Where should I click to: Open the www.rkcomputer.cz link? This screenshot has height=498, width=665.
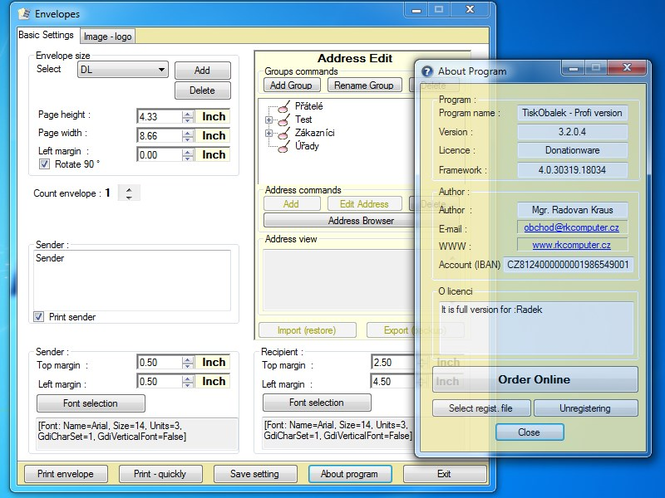(572, 244)
